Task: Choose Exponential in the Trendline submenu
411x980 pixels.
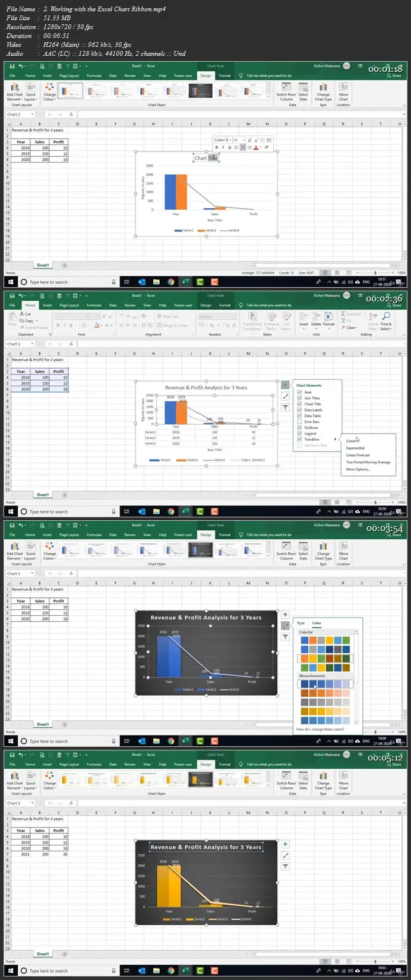Action: [355, 448]
